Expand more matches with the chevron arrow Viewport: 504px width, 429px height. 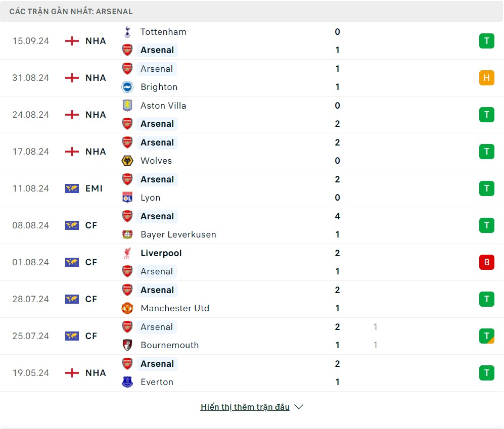click(299, 407)
